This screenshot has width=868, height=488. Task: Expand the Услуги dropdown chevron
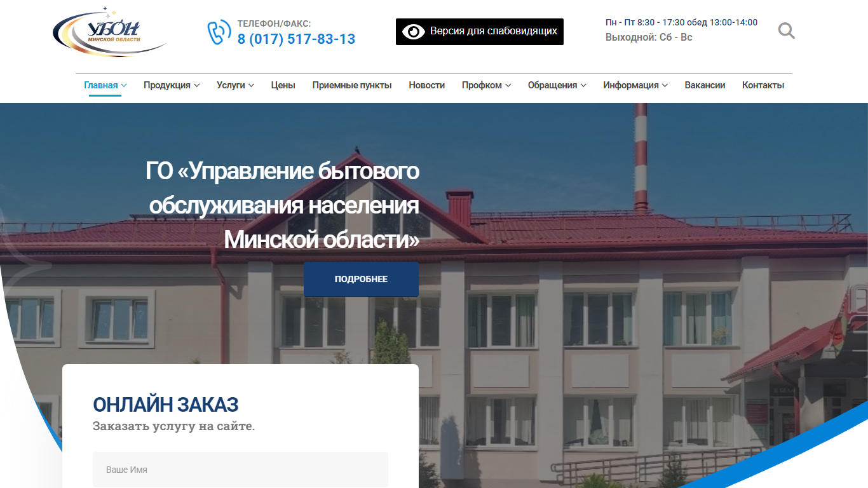[x=251, y=85]
